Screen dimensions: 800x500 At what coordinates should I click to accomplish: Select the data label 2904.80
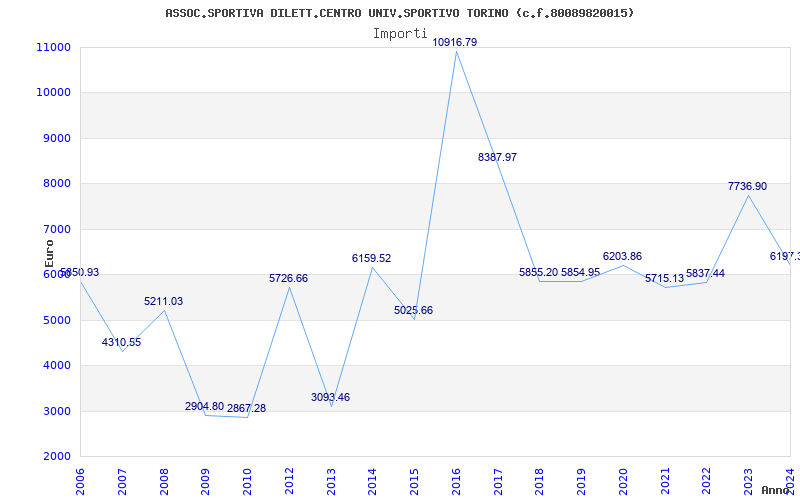(x=205, y=406)
